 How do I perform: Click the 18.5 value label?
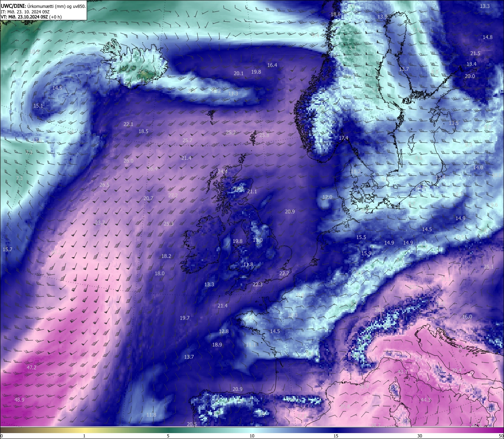tap(143, 131)
